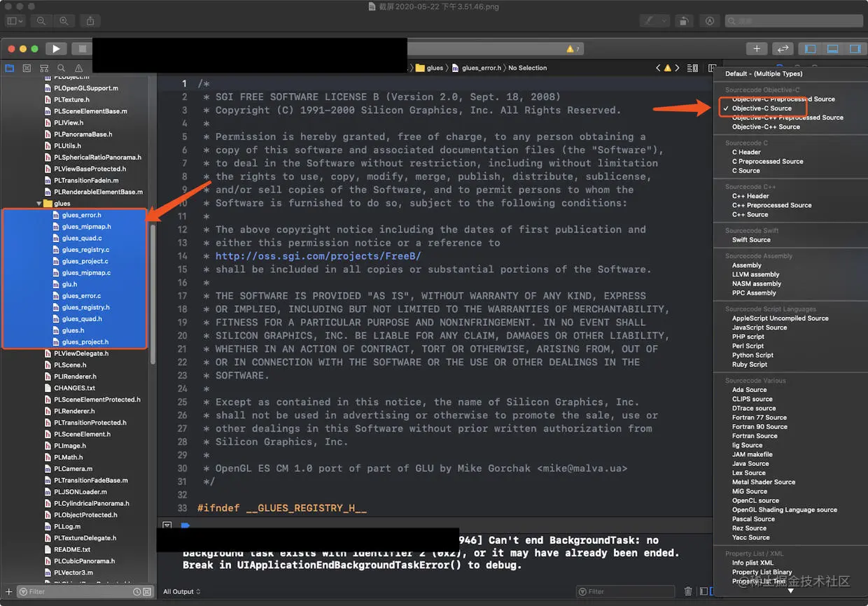868x606 pixels.
Task: Open glues_error.h breadcrumb menu
Action: tap(477, 68)
